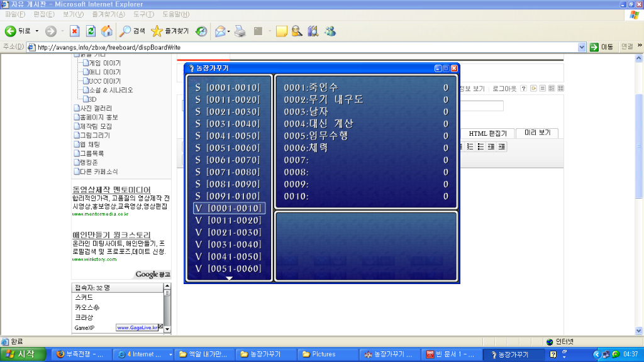This screenshot has width=644, height=362.
Task: Expand the Internet taskbar group dropdown
Action: click(x=170, y=354)
